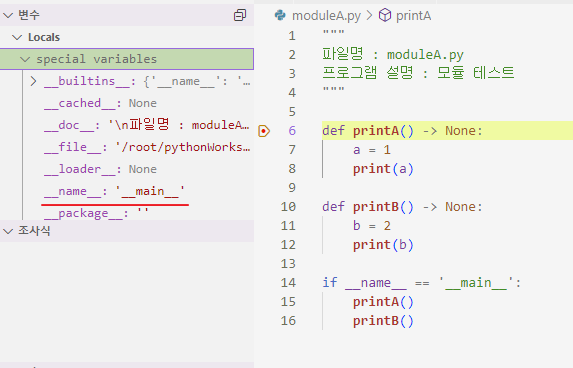Click the printB() call on line 16
The width and height of the screenshot is (573, 368).
click(x=383, y=321)
